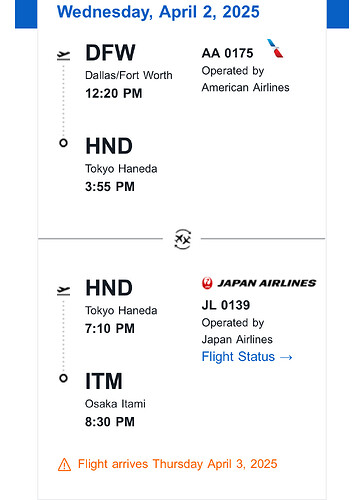
Task: Click the departure plane icon beside first HND departure
Action: [x=63, y=290]
